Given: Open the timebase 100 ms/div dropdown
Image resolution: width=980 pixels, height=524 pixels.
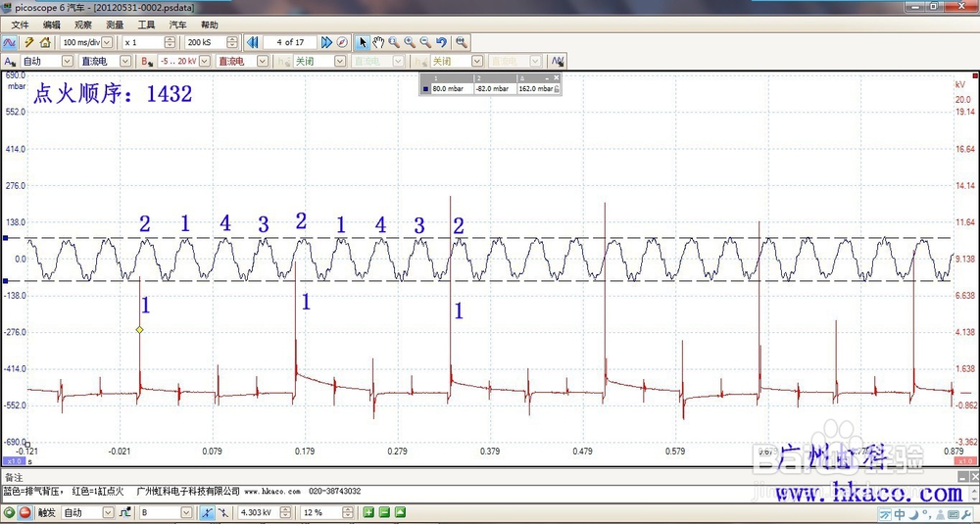Looking at the screenshot, I should (86, 42).
